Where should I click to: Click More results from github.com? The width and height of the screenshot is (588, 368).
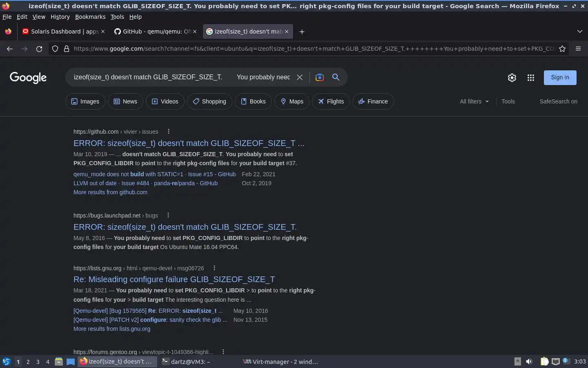pyautogui.click(x=110, y=192)
